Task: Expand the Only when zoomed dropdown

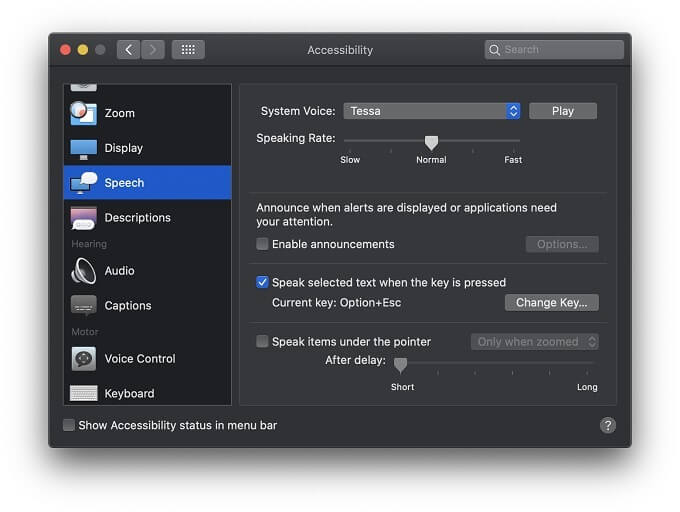Action: click(535, 342)
